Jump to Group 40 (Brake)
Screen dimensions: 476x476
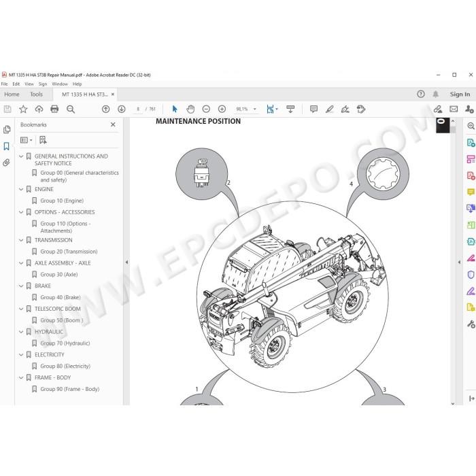click(x=61, y=298)
